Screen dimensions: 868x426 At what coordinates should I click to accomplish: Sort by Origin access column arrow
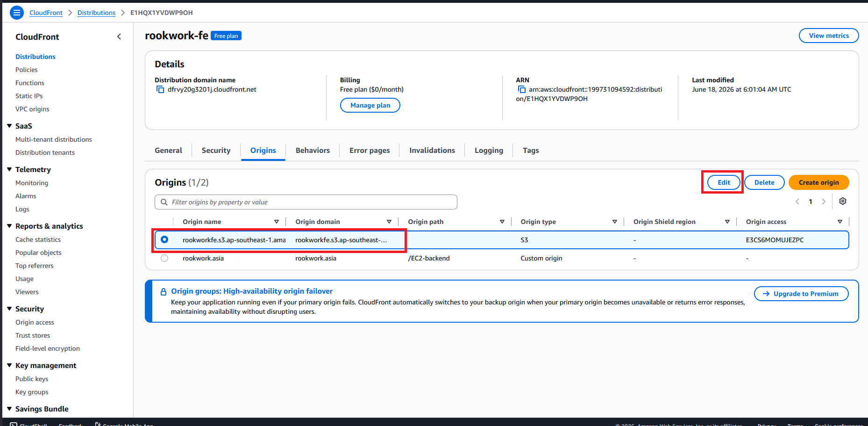(840, 222)
